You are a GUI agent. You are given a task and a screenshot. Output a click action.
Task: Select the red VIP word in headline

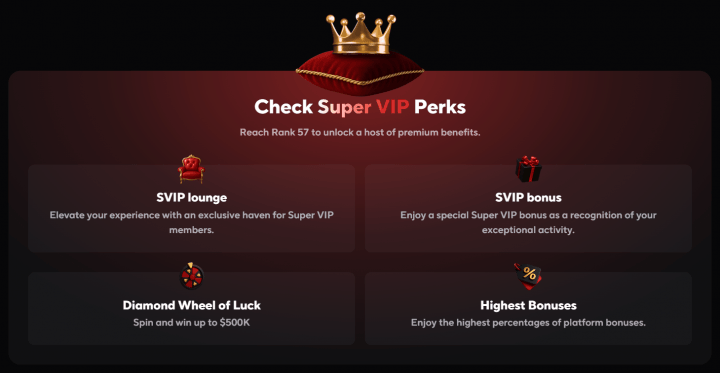[x=392, y=107]
